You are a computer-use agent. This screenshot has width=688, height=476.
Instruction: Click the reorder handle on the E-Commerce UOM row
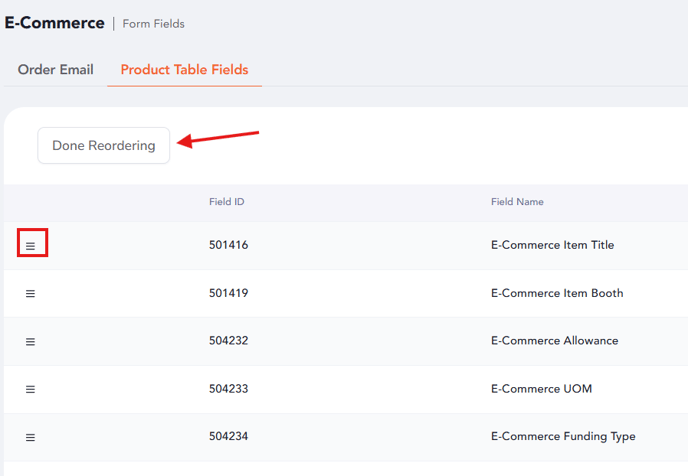point(30,389)
